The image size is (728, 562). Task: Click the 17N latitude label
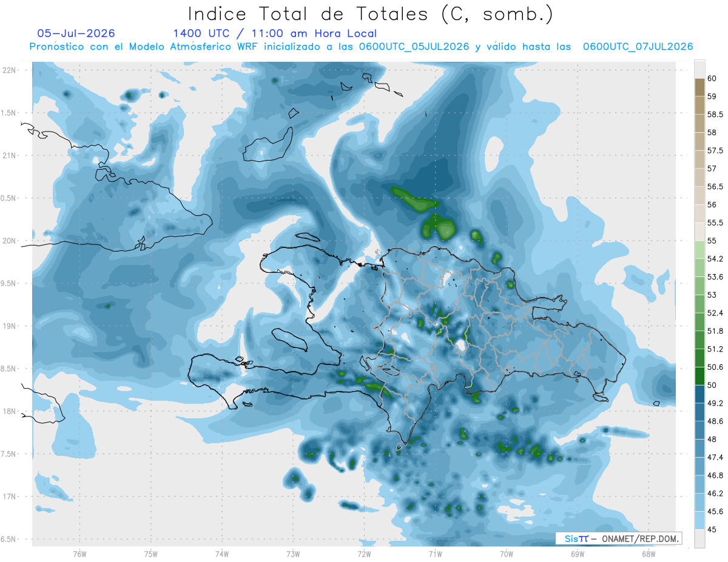point(9,497)
